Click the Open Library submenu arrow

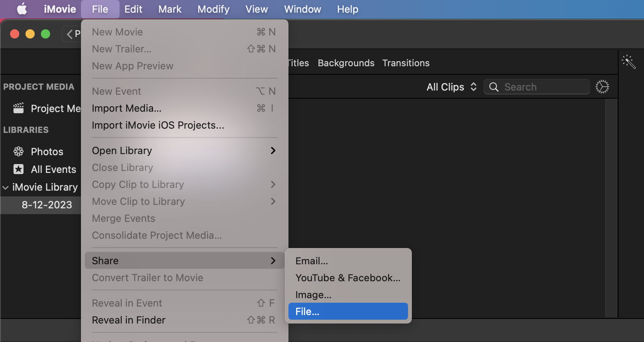(273, 151)
